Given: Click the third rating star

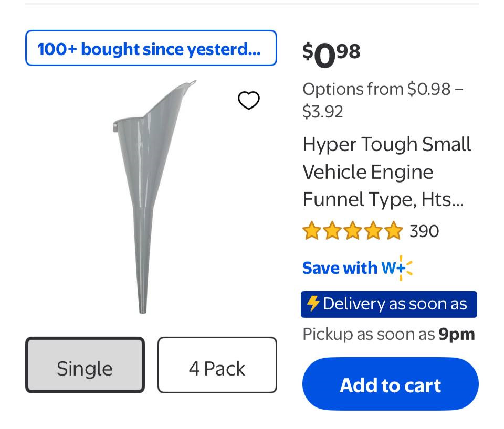Looking at the screenshot, I should tap(352, 231).
